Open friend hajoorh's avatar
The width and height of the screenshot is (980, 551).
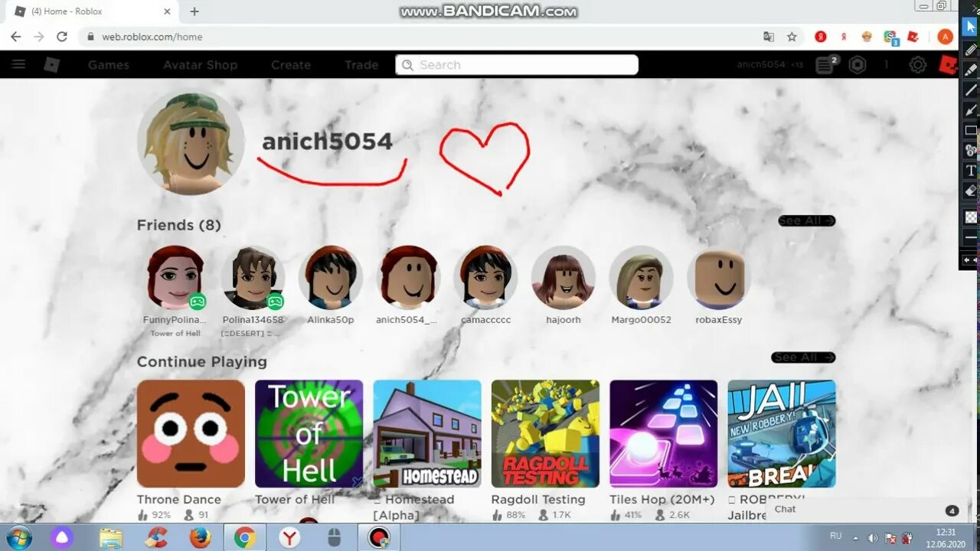(563, 277)
